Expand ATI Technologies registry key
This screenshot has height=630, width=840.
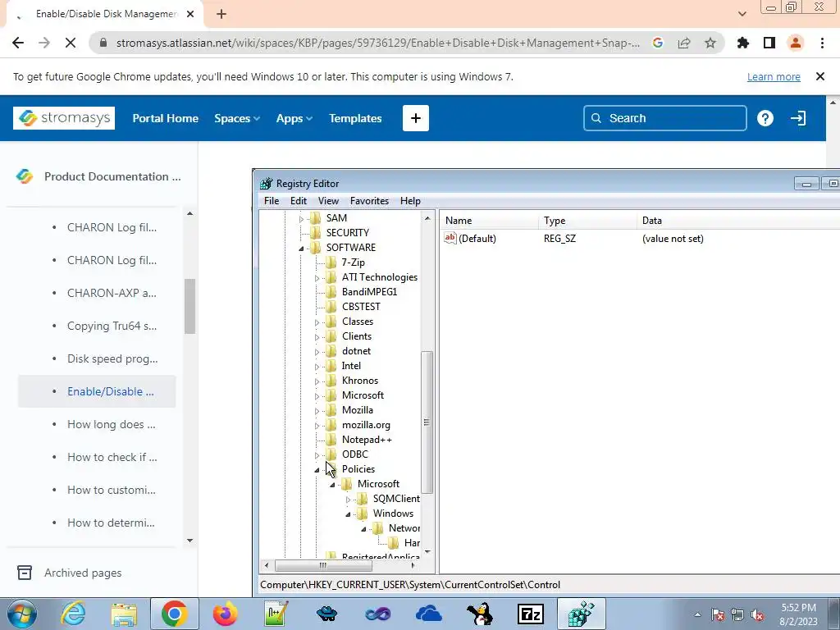coord(317,277)
